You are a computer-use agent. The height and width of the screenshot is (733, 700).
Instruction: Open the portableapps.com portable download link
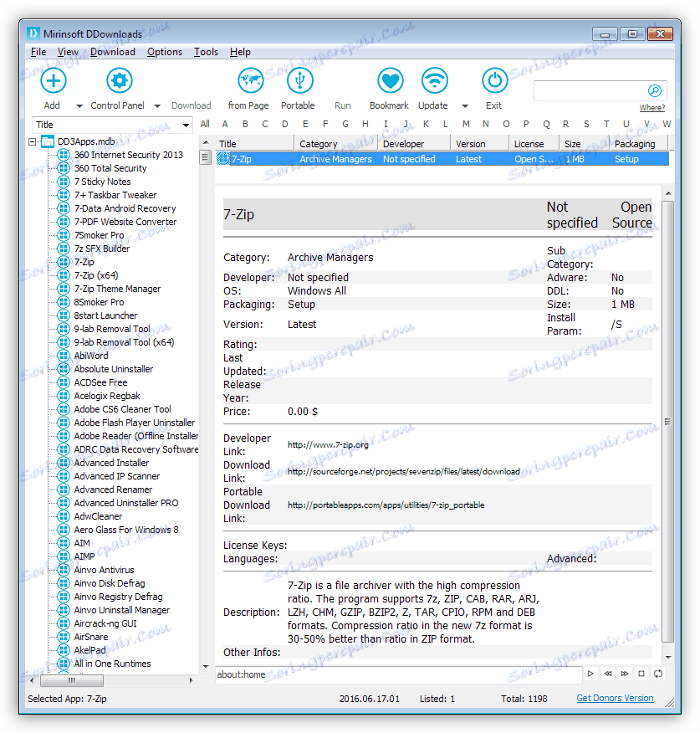click(386, 505)
